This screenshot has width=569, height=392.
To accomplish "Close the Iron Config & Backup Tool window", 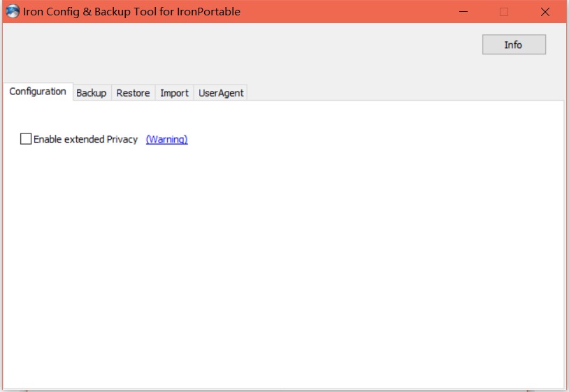I will (x=545, y=12).
